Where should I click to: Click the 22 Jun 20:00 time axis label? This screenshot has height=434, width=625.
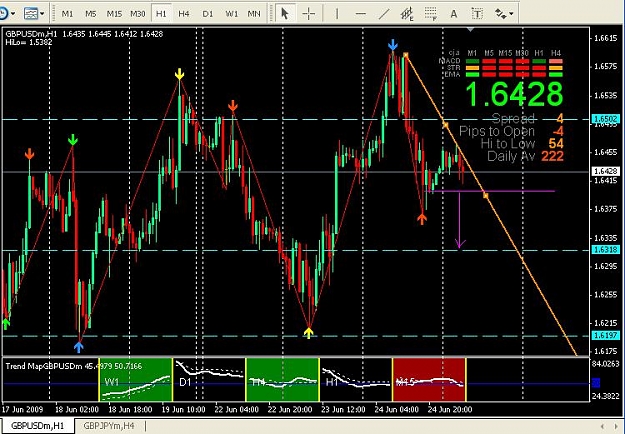pos(290,409)
